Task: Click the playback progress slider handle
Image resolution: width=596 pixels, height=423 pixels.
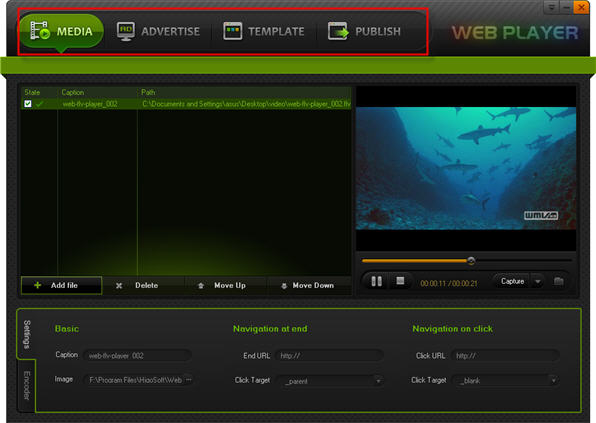Action: (x=471, y=261)
